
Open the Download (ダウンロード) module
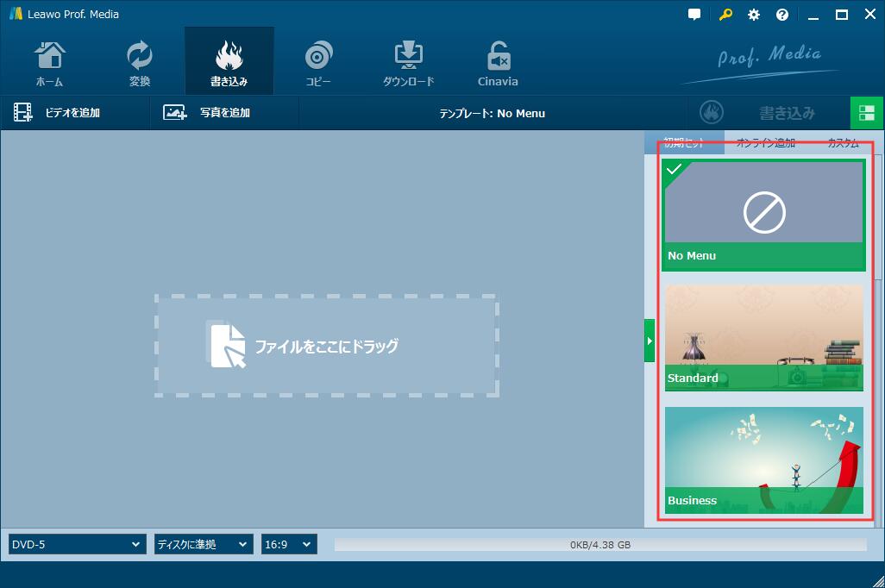408,63
